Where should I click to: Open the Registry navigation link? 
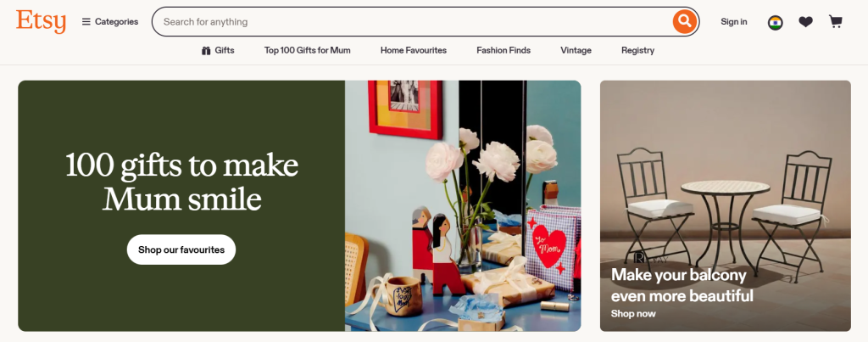637,50
